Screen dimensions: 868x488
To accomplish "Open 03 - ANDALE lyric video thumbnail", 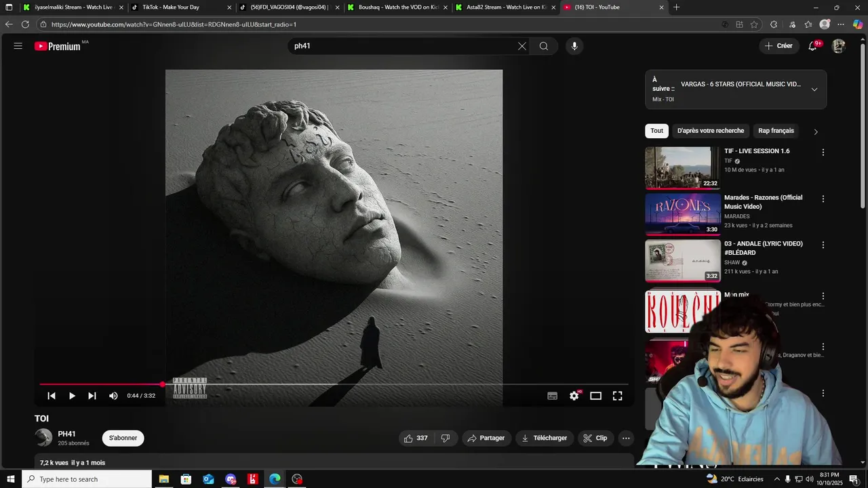I will [x=682, y=260].
